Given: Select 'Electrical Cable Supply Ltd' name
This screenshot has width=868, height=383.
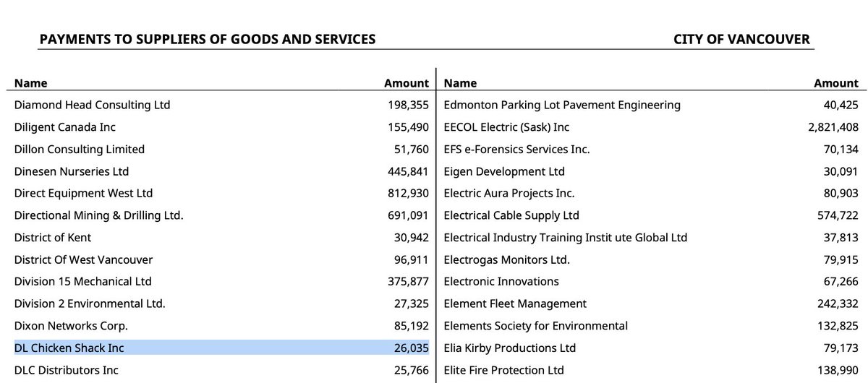Looking at the screenshot, I should pos(511,215).
